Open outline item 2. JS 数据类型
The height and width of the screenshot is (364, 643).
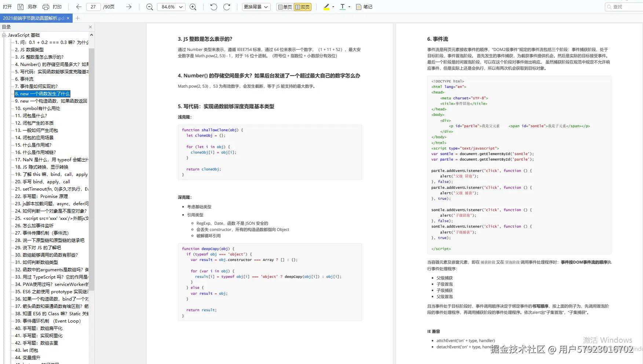(x=29, y=49)
